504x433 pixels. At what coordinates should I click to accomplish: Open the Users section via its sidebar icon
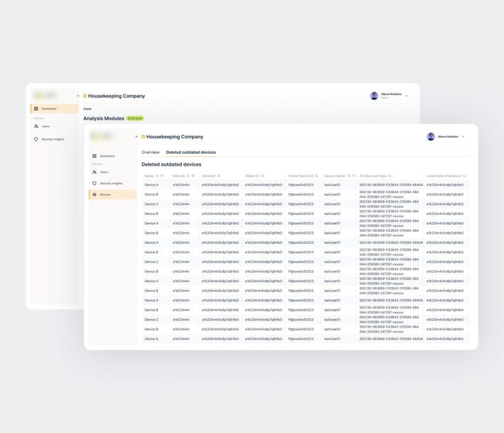[x=95, y=172]
